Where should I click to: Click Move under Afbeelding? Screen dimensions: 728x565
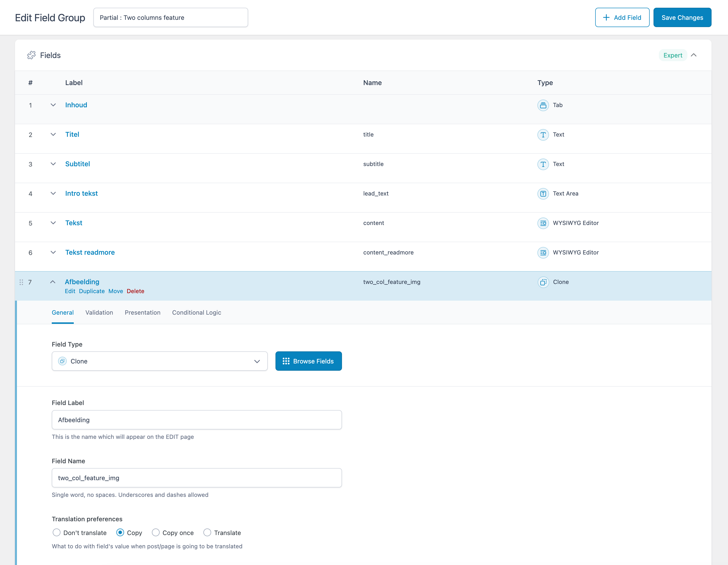tap(116, 291)
